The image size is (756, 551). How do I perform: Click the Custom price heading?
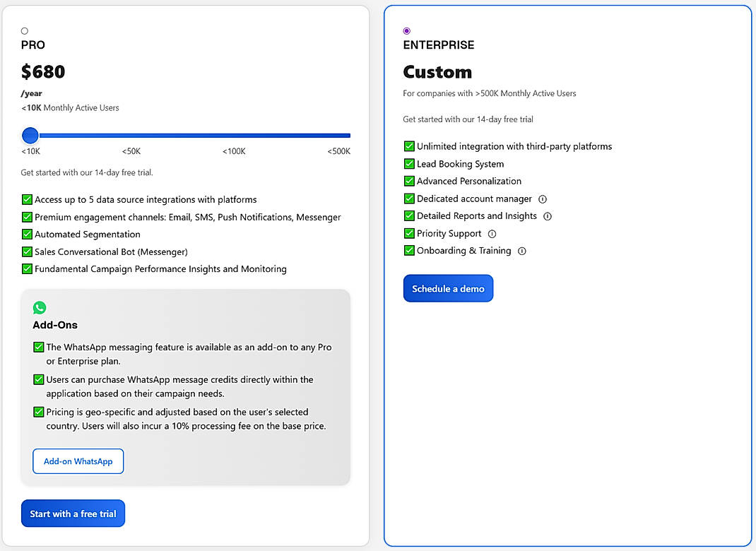[437, 72]
